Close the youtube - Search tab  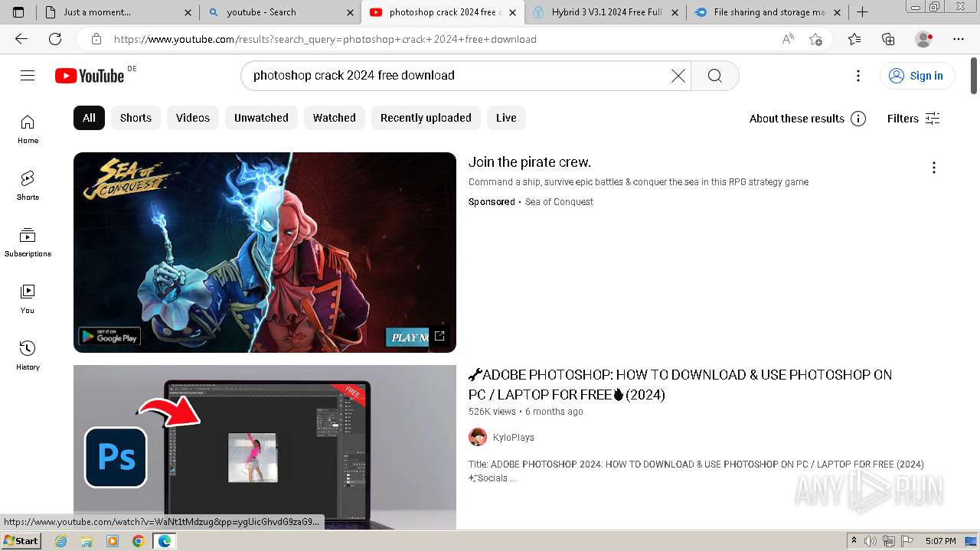pyautogui.click(x=350, y=12)
